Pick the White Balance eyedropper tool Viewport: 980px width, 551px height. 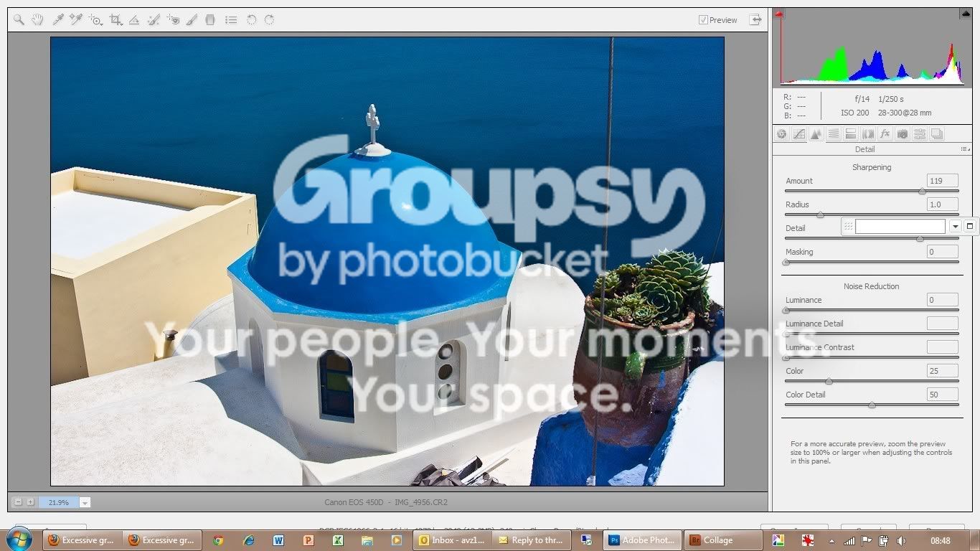click(58, 20)
